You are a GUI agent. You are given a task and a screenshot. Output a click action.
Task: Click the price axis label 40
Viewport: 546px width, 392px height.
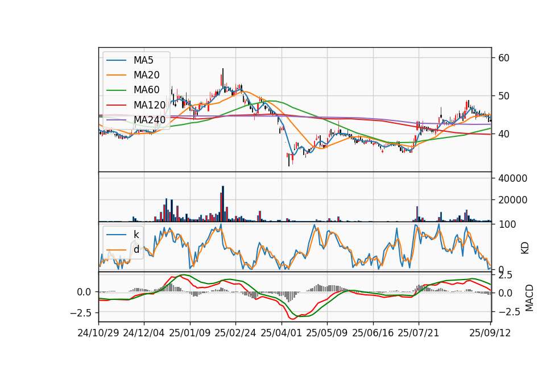[x=503, y=134]
